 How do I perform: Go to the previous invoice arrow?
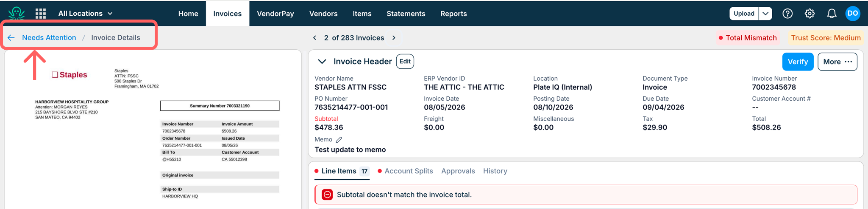click(x=314, y=38)
